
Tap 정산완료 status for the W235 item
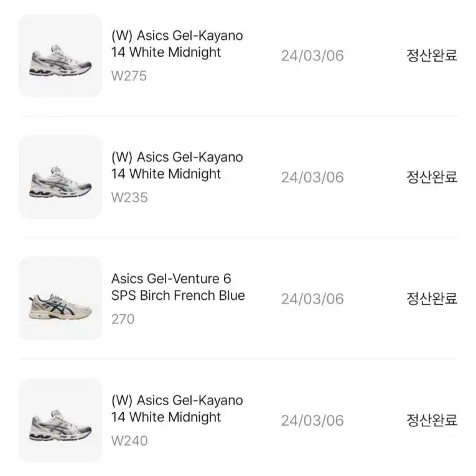click(432, 177)
